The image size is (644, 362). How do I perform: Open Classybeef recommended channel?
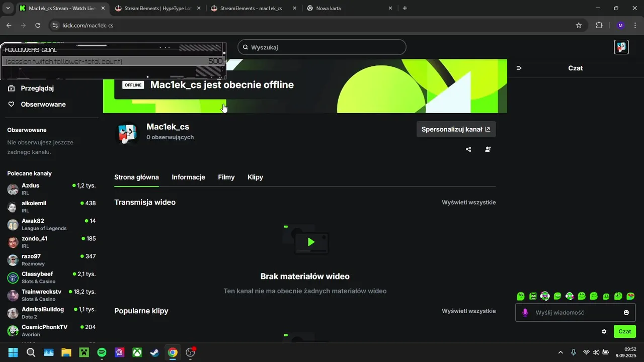point(51,278)
